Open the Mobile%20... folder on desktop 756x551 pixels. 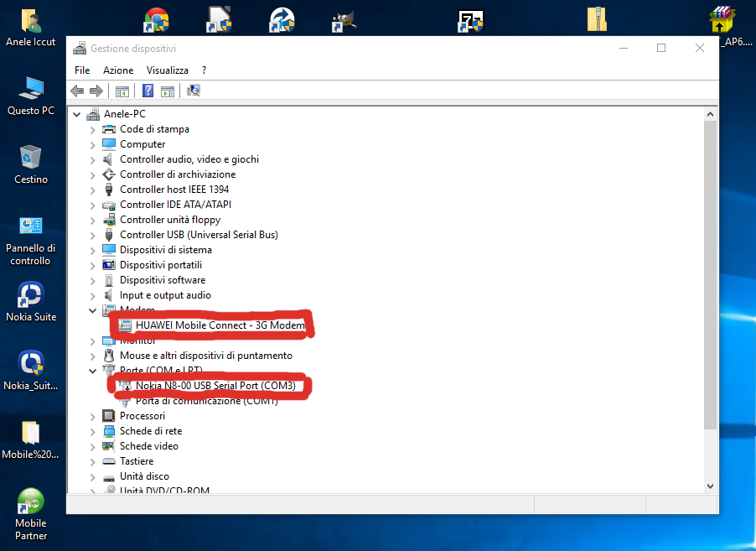pos(30,439)
